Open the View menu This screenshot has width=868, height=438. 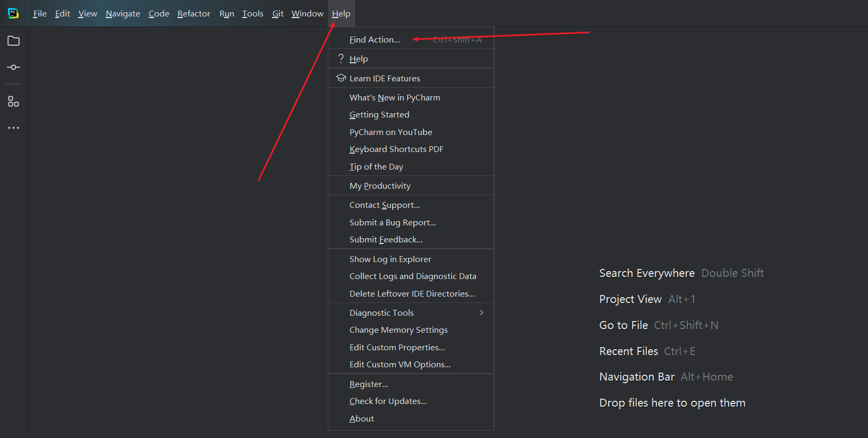click(88, 14)
